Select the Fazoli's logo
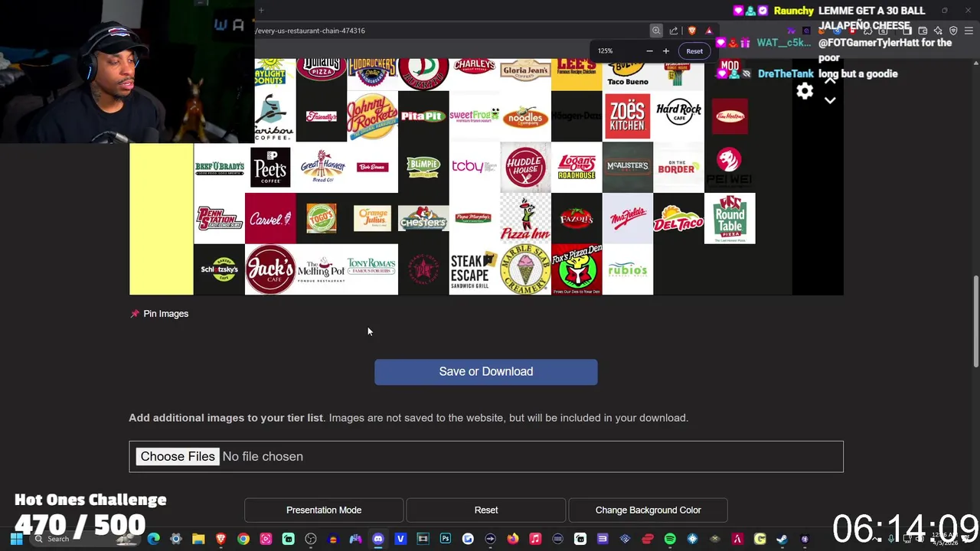980x551 pixels. 577,219
